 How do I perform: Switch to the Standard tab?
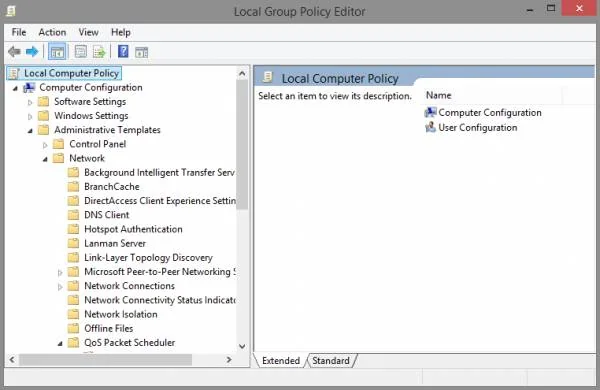(331, 361)
